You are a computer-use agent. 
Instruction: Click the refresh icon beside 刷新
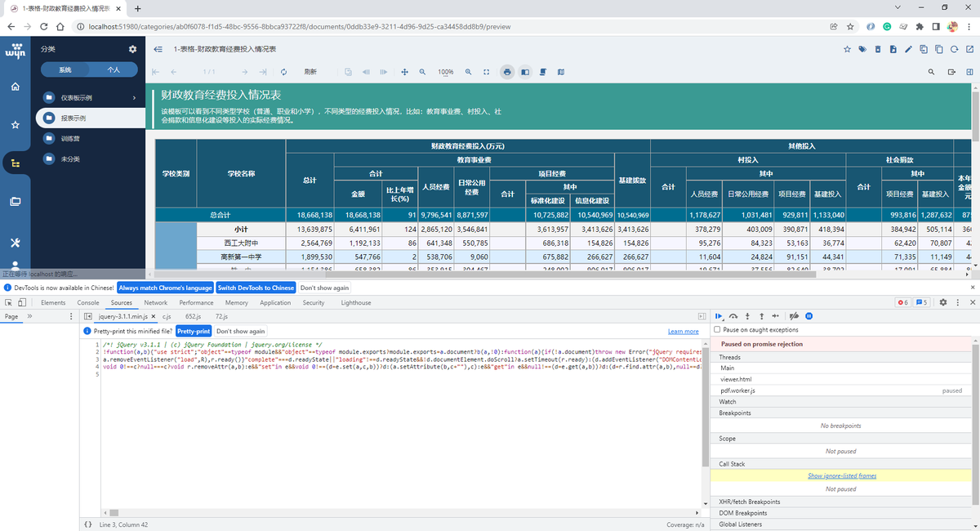pos(283,72)
